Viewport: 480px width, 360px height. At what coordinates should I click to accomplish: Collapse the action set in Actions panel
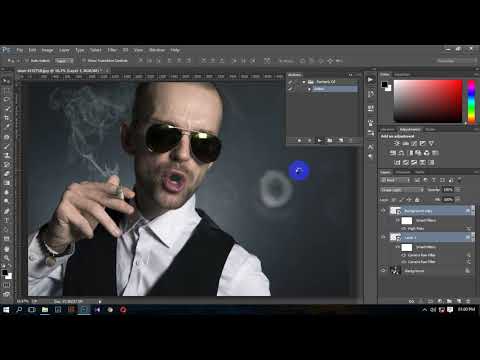[x=304, y=82]
